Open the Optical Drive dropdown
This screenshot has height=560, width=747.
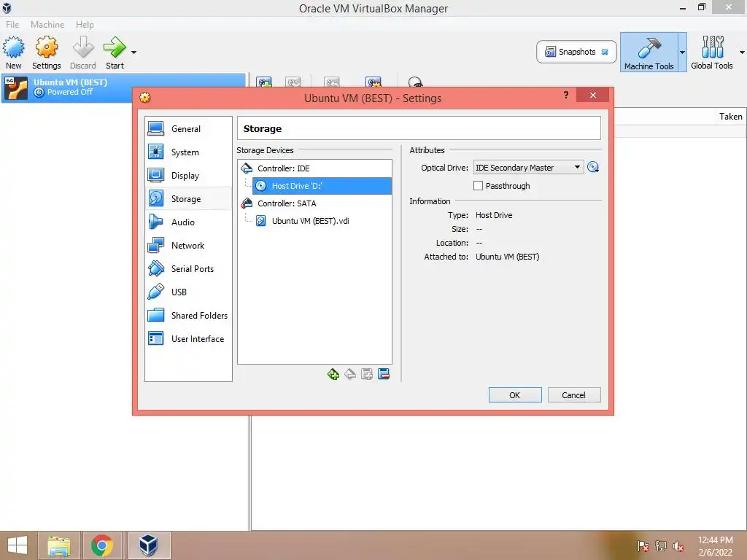coord(528,168)
